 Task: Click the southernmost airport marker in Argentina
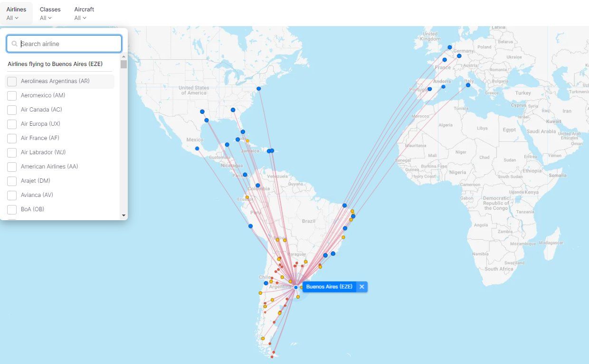click(273, 356)
